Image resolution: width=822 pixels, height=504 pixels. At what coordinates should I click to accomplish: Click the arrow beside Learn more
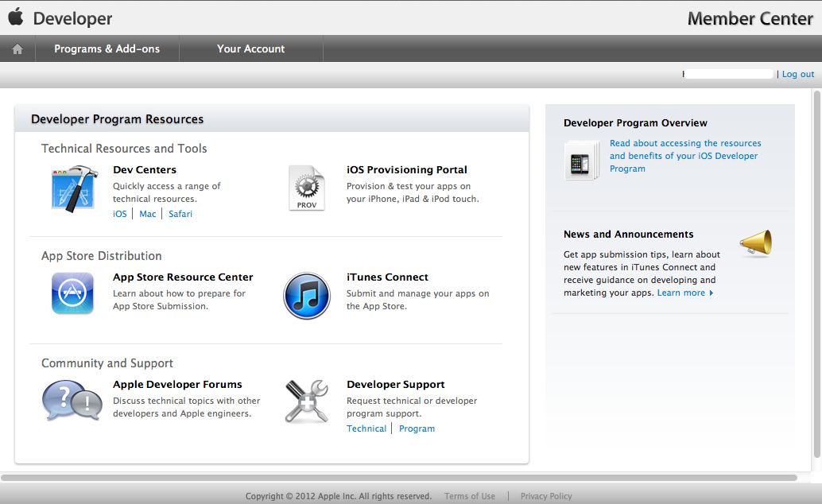711,293
